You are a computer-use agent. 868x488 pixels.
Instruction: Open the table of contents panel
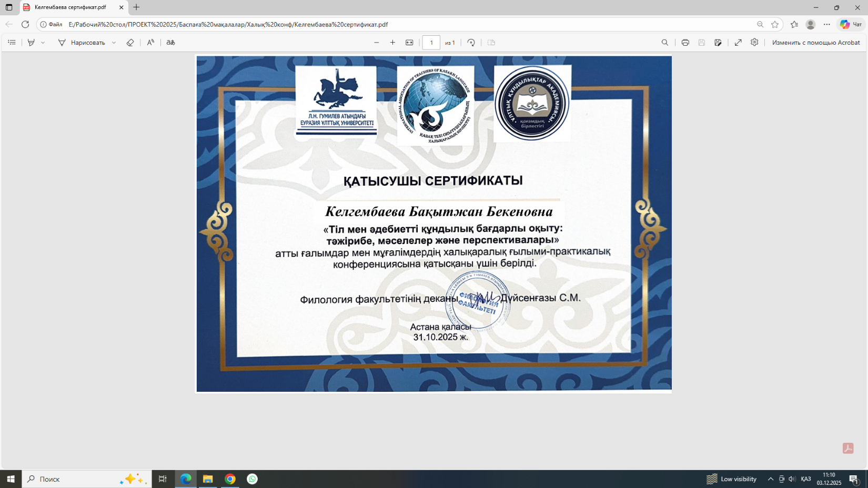pos(12,43)
